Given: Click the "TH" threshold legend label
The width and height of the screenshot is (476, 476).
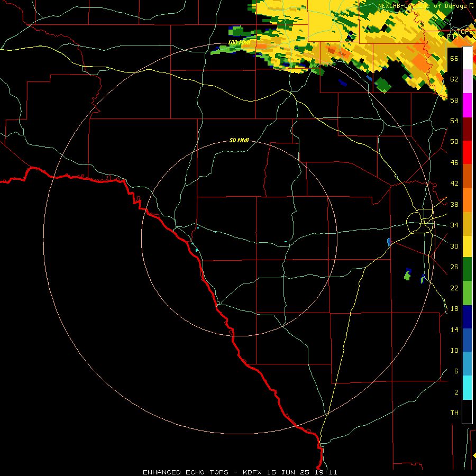Looking at the screenshot, I should point(454,413).
